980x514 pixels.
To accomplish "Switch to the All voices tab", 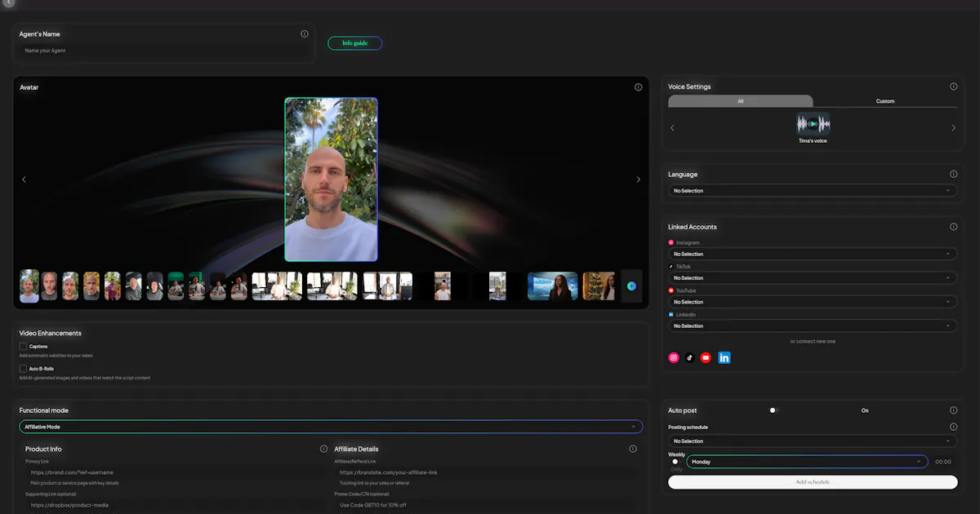I will click(741, 101).
